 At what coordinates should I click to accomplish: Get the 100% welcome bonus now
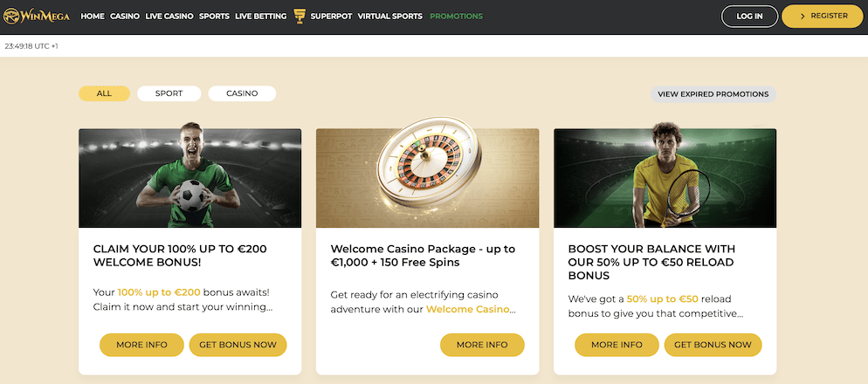(238, 345)
